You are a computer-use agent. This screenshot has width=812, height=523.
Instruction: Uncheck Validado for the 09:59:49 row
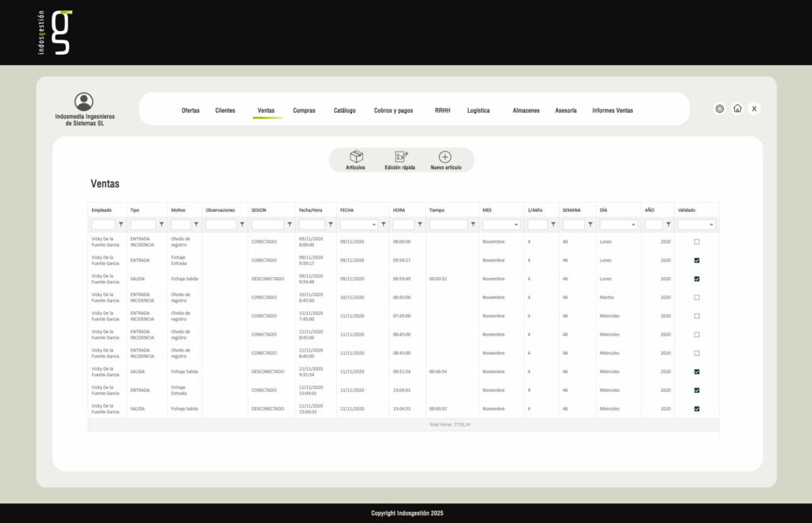pyautogui.click(x=696, y=279)
